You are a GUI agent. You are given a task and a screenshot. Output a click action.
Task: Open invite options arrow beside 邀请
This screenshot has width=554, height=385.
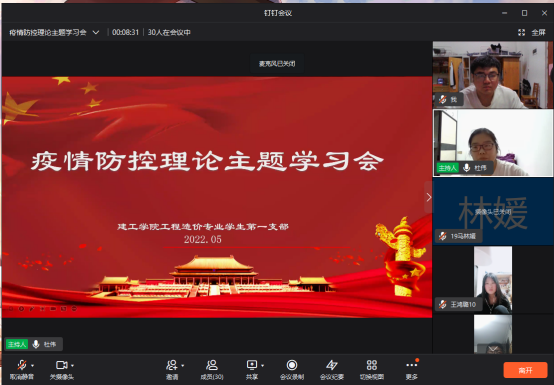[183, 366]
